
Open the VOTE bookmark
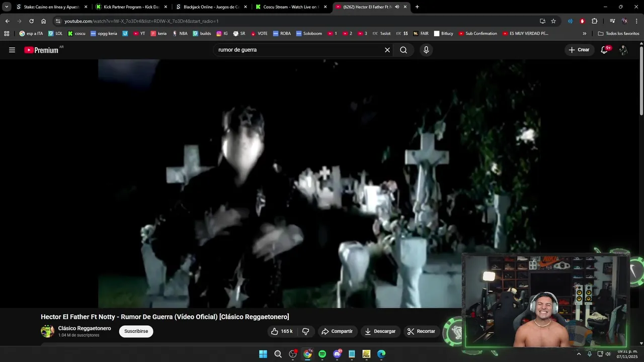pyautogui.click(x=259, y=34)
